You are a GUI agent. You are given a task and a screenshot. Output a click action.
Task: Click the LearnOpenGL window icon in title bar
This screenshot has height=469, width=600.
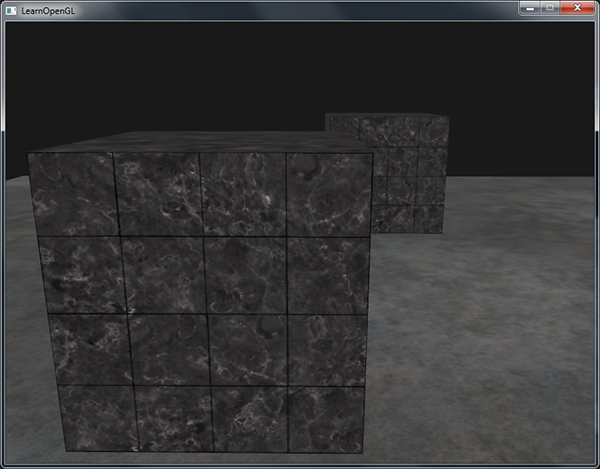(x=10, y=8)
